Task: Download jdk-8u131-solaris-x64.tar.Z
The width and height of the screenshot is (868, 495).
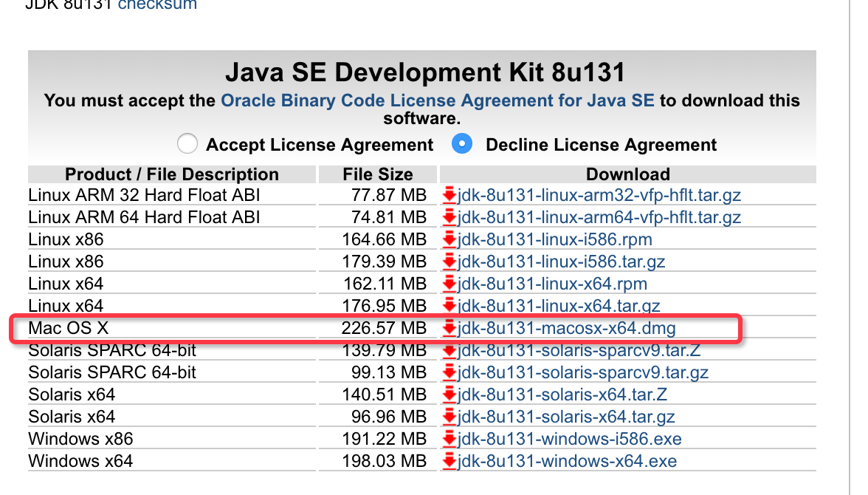Action: 562,395
